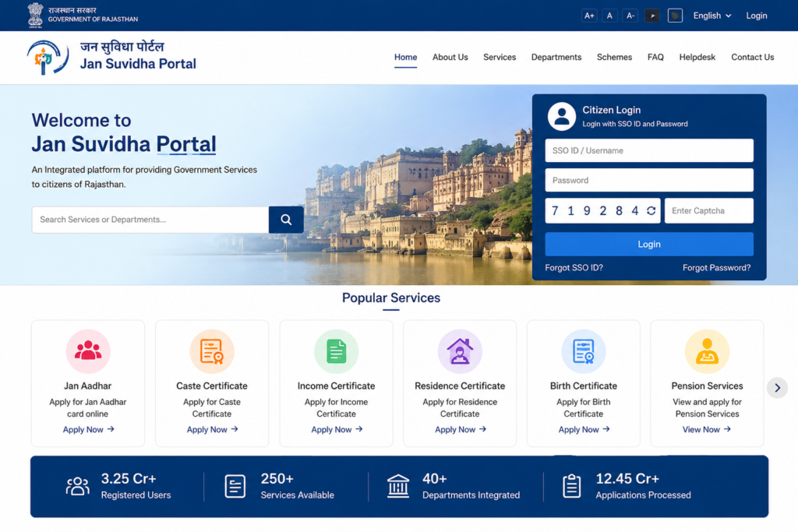Focus the Password field

(x=649, y=180)
